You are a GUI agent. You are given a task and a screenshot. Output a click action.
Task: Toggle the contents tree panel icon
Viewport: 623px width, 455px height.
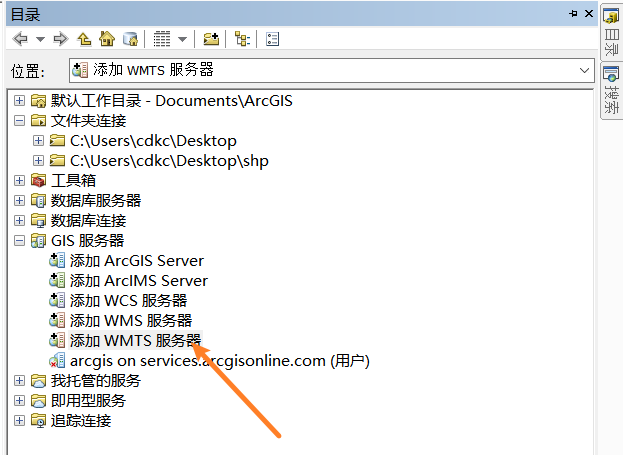[x=242, y=39]
